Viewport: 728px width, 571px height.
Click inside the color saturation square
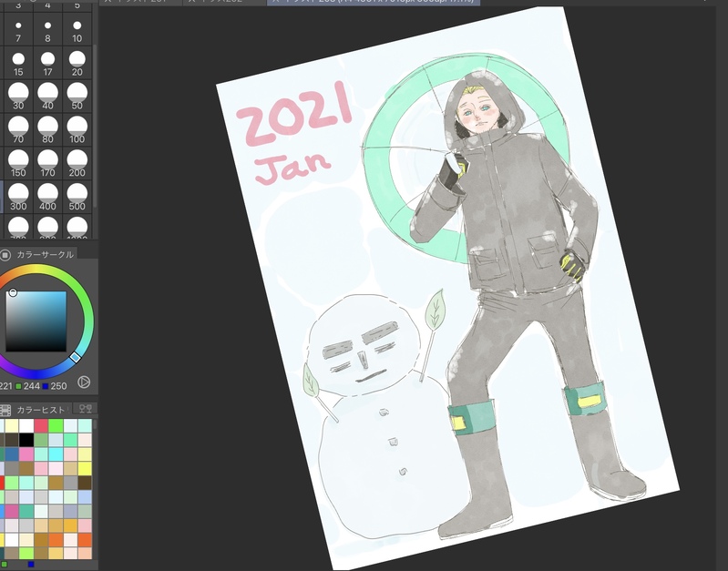click(x=36, y=321)
